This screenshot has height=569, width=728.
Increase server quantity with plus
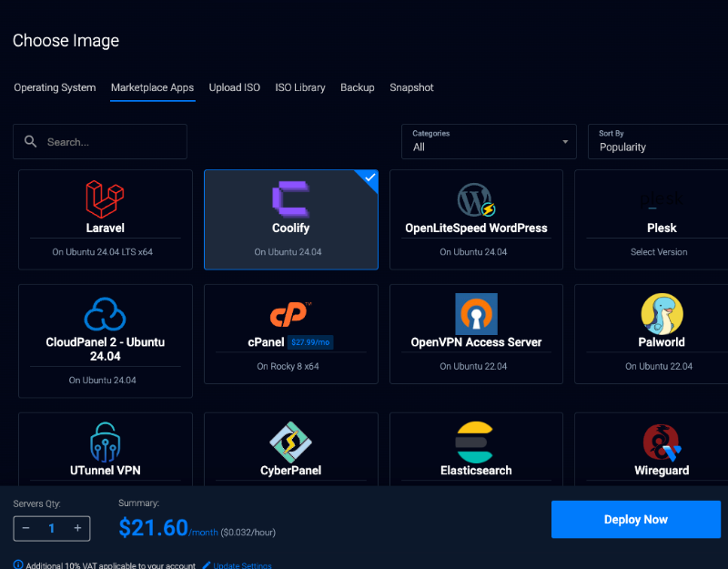(x=77, y=528)
